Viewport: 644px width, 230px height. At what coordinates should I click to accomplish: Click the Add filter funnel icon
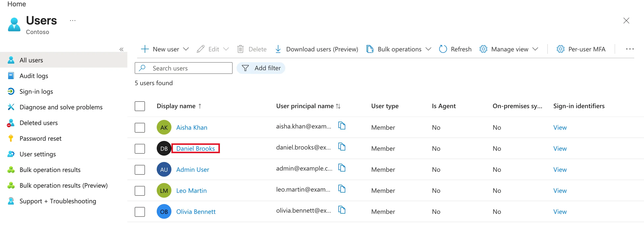[245, 68]
